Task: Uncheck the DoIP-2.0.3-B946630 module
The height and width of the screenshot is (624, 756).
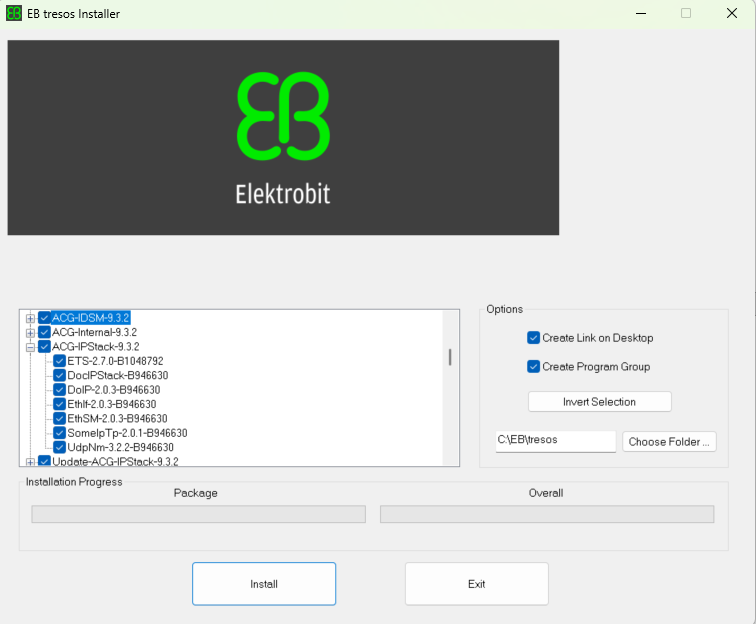Action: coord(59,390)
